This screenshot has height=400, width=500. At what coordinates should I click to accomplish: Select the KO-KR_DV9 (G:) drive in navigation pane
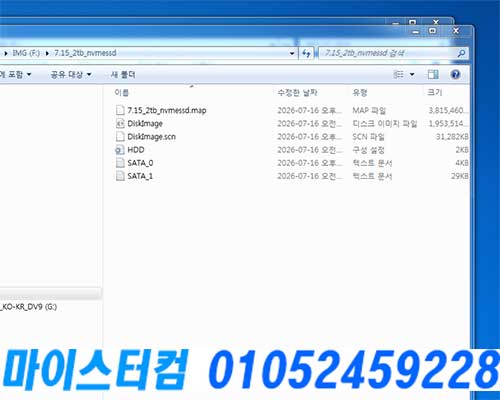click(29, 307)
